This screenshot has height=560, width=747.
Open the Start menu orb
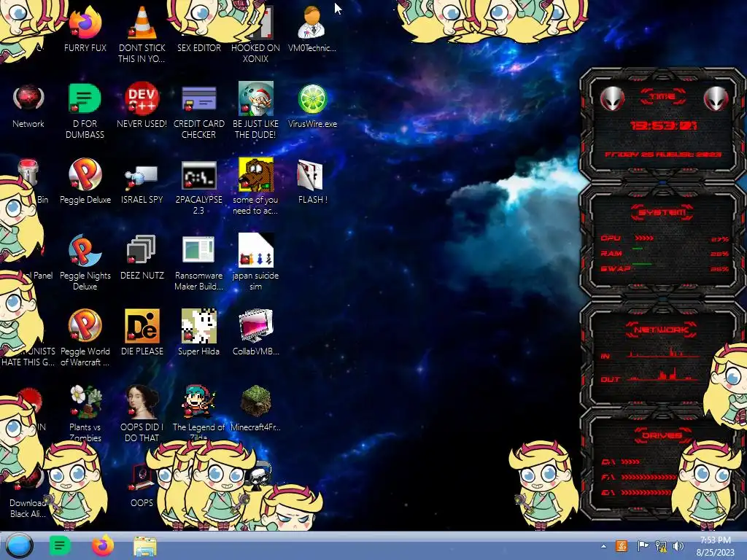point(19,545)
